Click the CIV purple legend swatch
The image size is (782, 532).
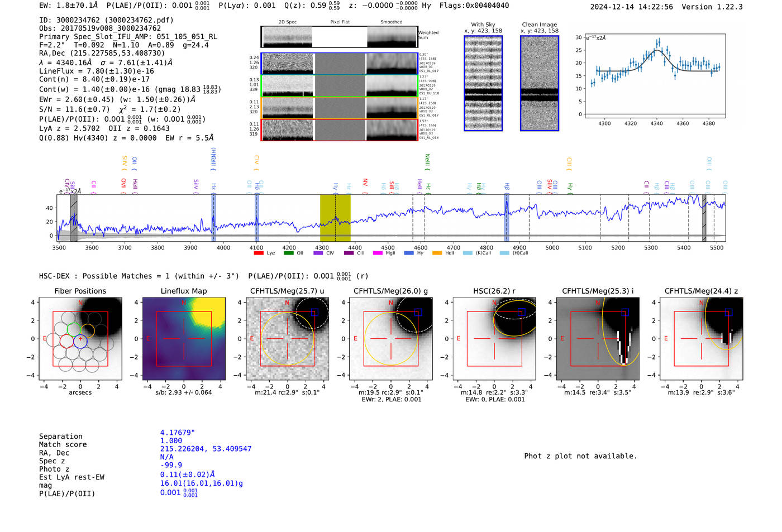point(318,253)
